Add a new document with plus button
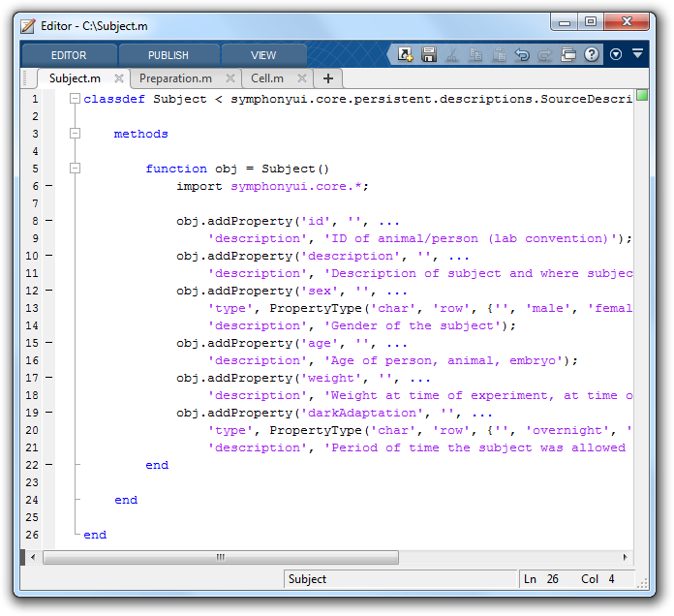Viewport: 674px width, 616px height. (x=328, y=78)
